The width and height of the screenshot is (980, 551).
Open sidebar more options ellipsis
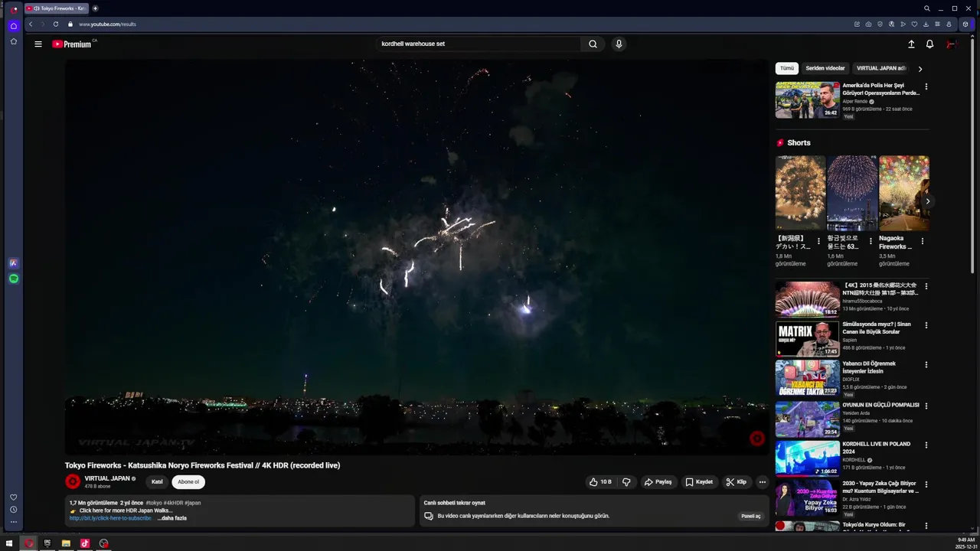(13, 522)
